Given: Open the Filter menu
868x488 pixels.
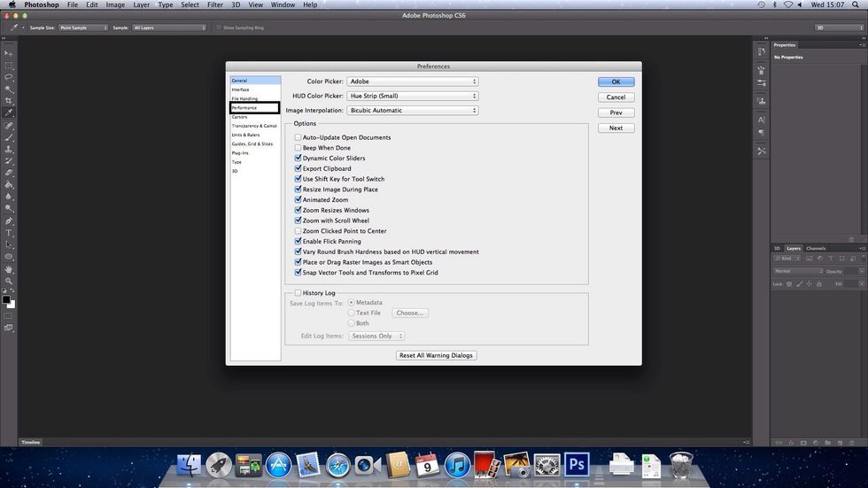Looking at the screenshot, I should 214,4.
